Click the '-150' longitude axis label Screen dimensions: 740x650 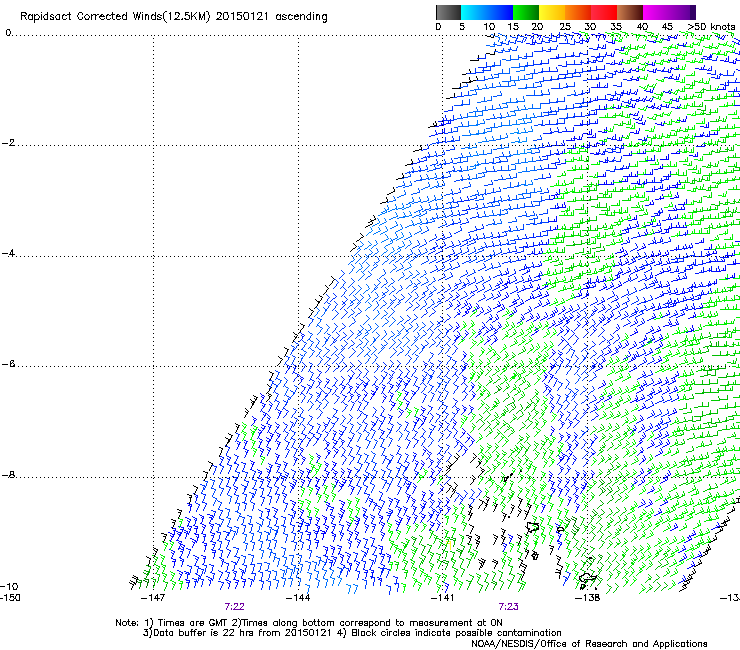(10, 598)
